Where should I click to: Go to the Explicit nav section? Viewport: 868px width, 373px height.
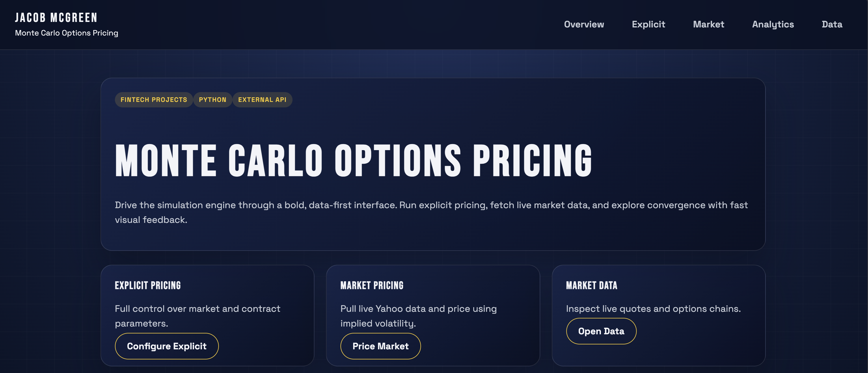(x=648, y=24)
